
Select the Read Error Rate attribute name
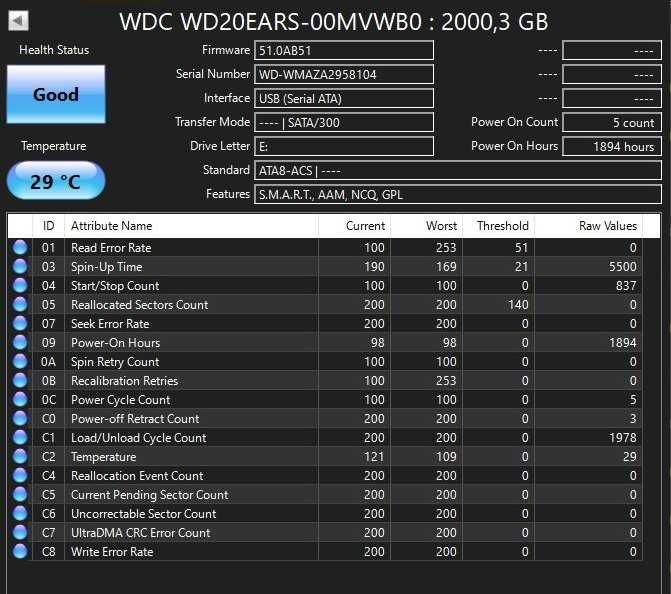(111, 248)
